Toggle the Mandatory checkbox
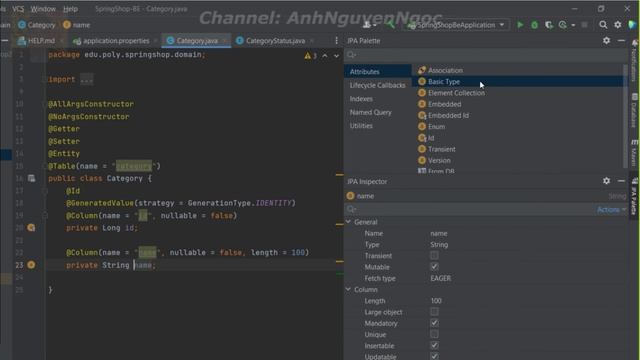This screenshot has width=640, height=360. tap(434, 323)
